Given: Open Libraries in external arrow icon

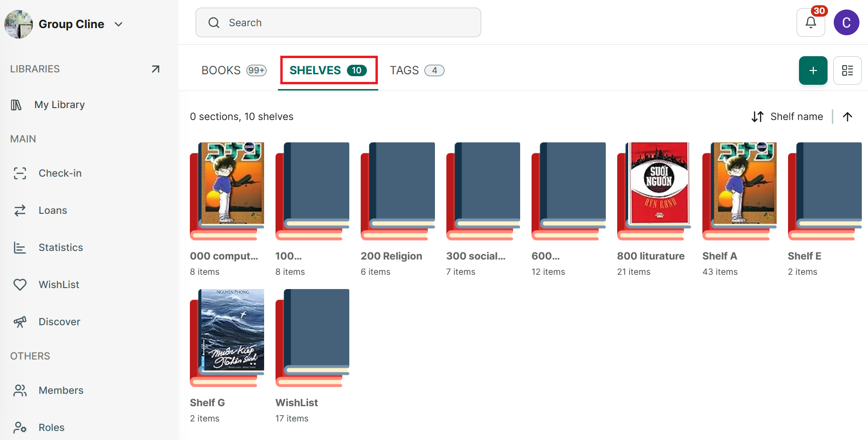Looking at the screenshot, I should pos(156,69).
